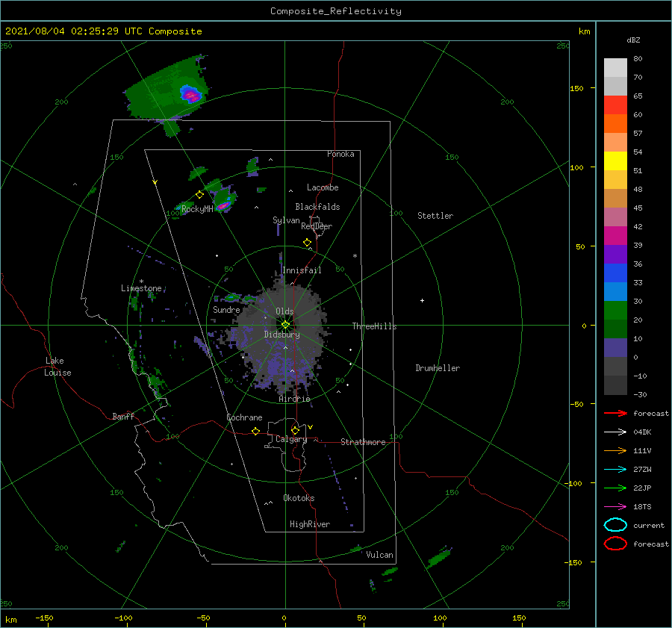The width and height of the screenshot is (672, 628).
Task: Click the red forecast arrow in legend
Action: pos(615,413)
